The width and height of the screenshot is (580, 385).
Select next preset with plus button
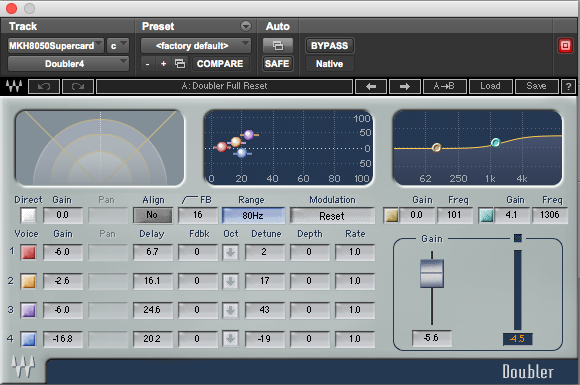pos(163,64)
